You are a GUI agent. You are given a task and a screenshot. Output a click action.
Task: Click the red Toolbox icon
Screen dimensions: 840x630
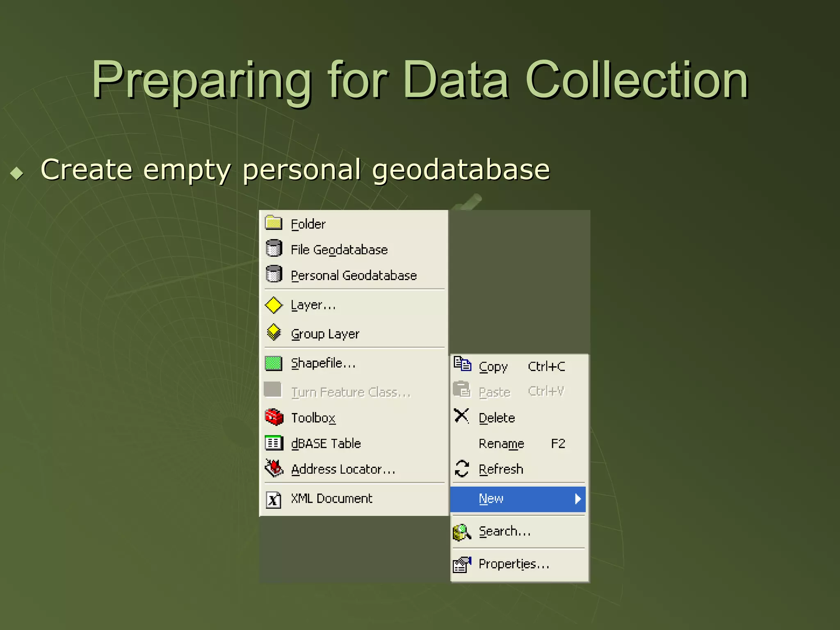274,417
